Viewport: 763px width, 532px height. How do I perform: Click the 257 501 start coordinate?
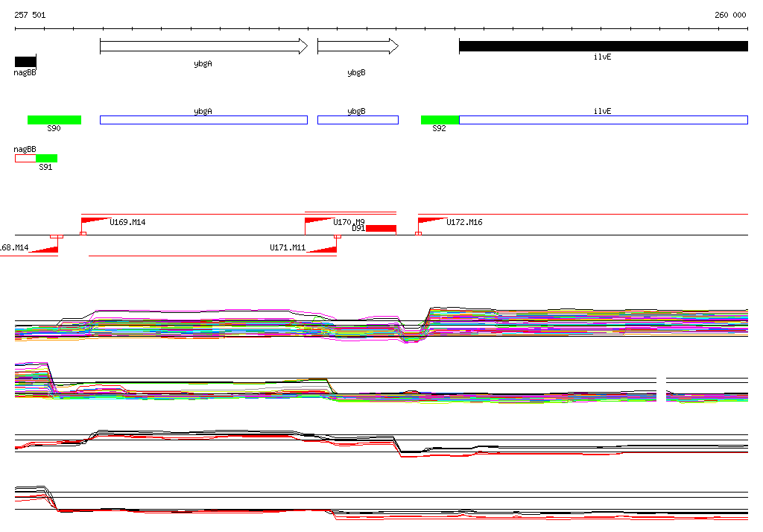(30, 15)
